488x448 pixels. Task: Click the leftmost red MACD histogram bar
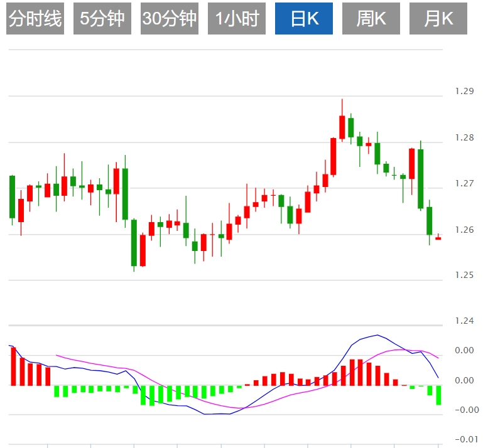tap(13, 366)
